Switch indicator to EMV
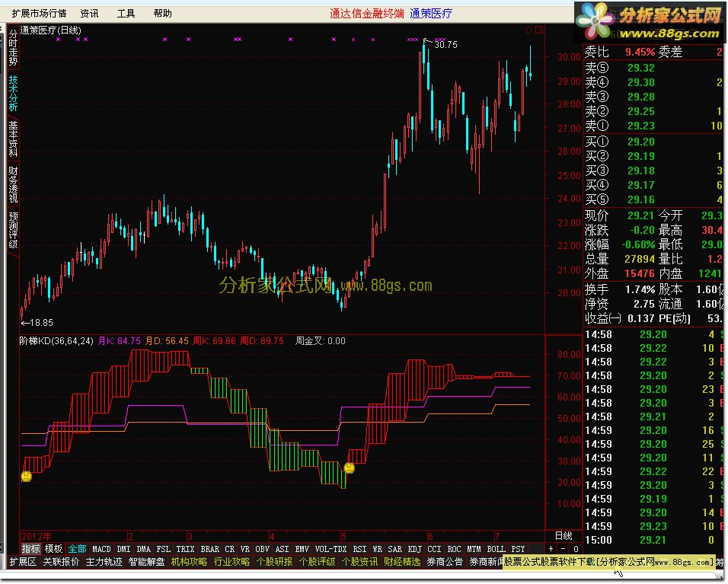Screen dimensions: 728x584 coord(302,549)
